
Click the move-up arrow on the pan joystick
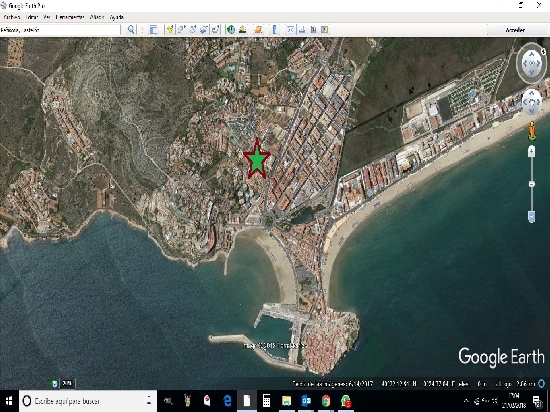click(x=531, y=94)
